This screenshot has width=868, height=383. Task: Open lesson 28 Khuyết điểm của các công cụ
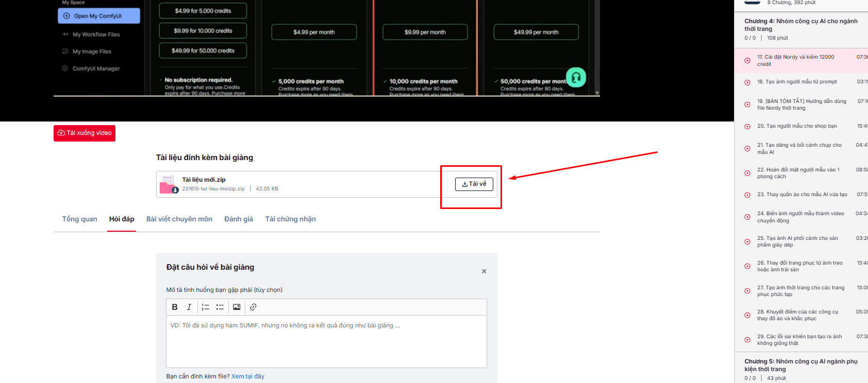801,315
